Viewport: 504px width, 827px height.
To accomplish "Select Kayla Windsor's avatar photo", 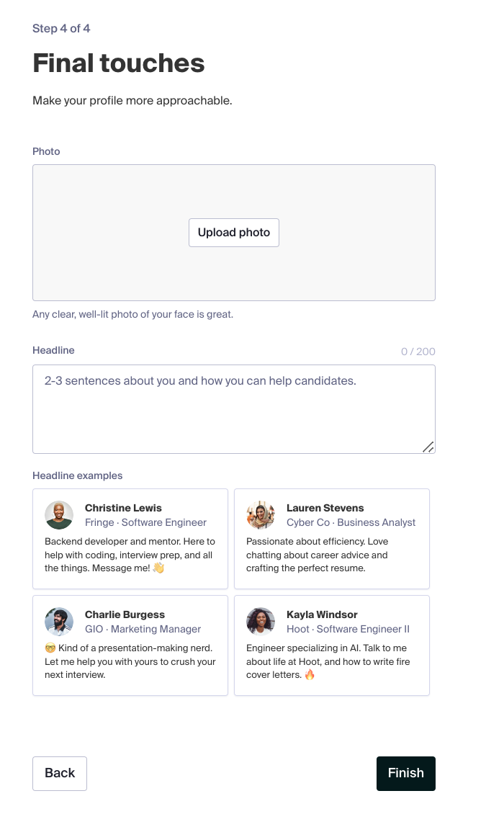I will [x=261, y=621].
